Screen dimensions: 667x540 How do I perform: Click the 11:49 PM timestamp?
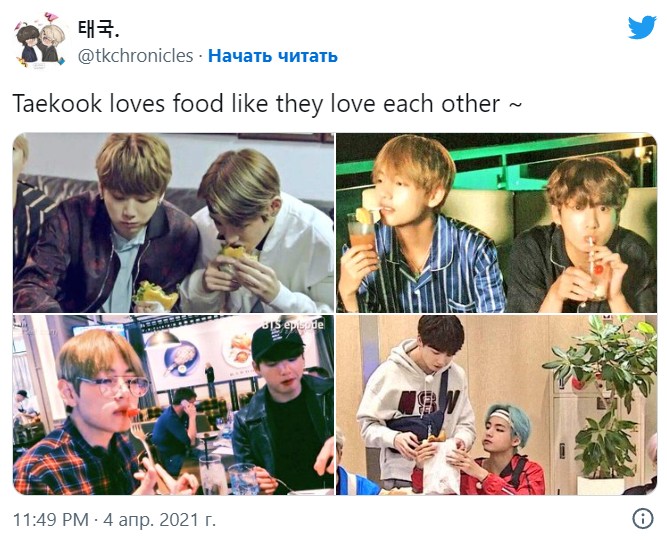pos(51,520)
